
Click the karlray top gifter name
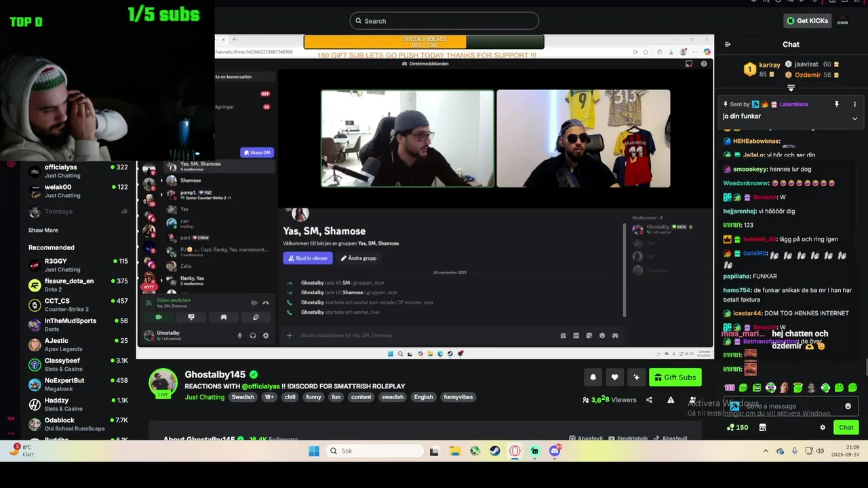click(770, 65)
